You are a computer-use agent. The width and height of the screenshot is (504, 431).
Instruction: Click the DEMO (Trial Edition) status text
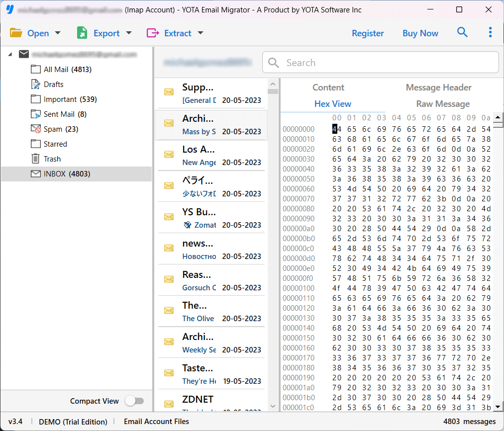pyautogui.click(x=73, y=422)
